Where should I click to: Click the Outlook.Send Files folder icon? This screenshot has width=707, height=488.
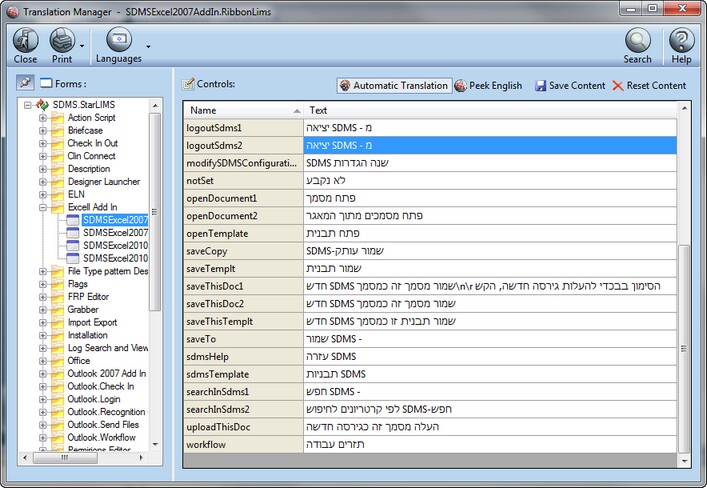click(x=57, y=425)
